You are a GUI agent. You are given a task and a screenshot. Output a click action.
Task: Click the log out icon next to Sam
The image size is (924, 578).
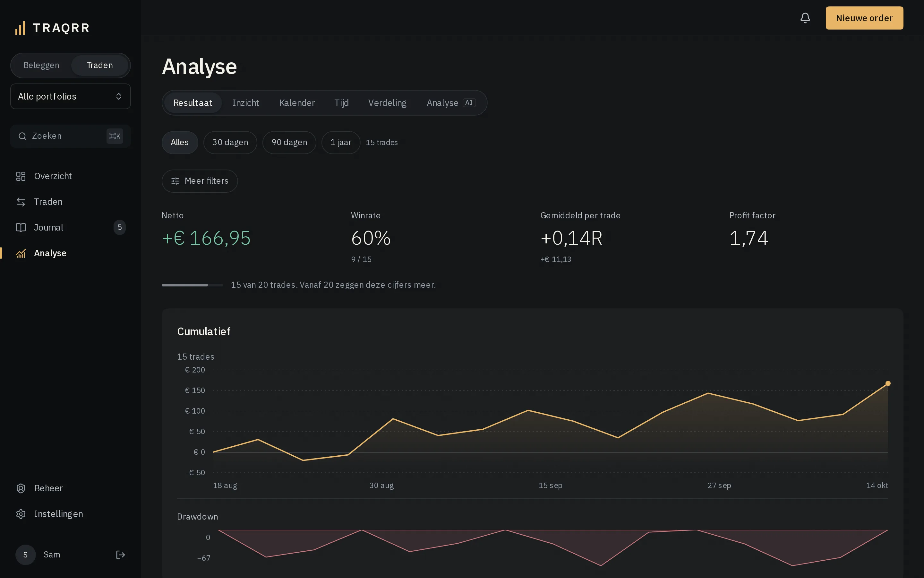pyautogui.click(x=120, y=555)
